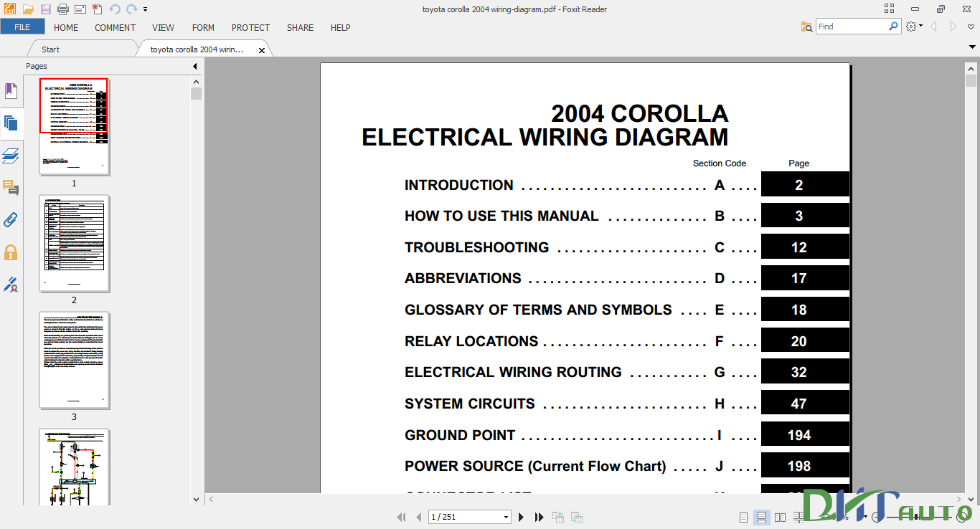The height and width of the screenshot is (529, 980).
Task: Open the Security lock panel icon
Action: coord(11,252)
